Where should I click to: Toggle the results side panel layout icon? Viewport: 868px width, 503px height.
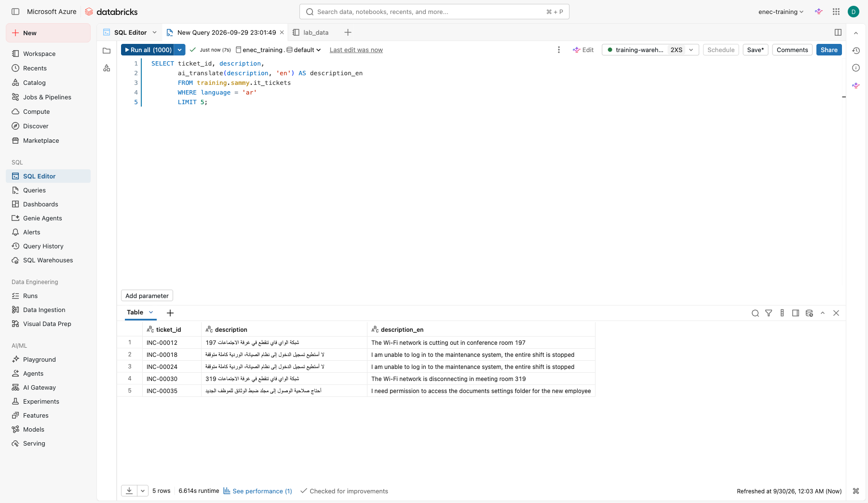pyautogui.click(x=796, y=313)
